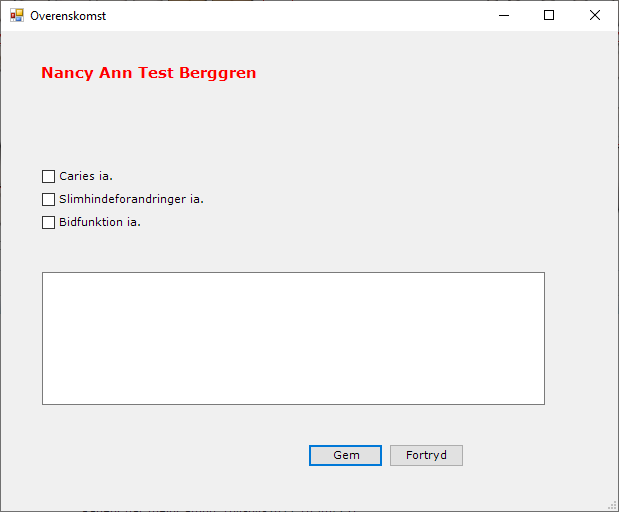Maximize the Overenskomst dialog window
Viewport: 619px width, 512px height.
[549, 15]
